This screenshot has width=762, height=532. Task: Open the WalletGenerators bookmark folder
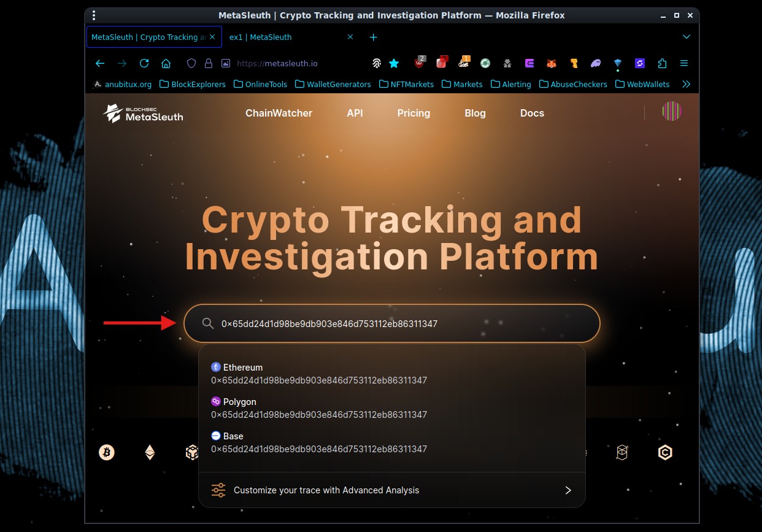(x=333, y=84)
